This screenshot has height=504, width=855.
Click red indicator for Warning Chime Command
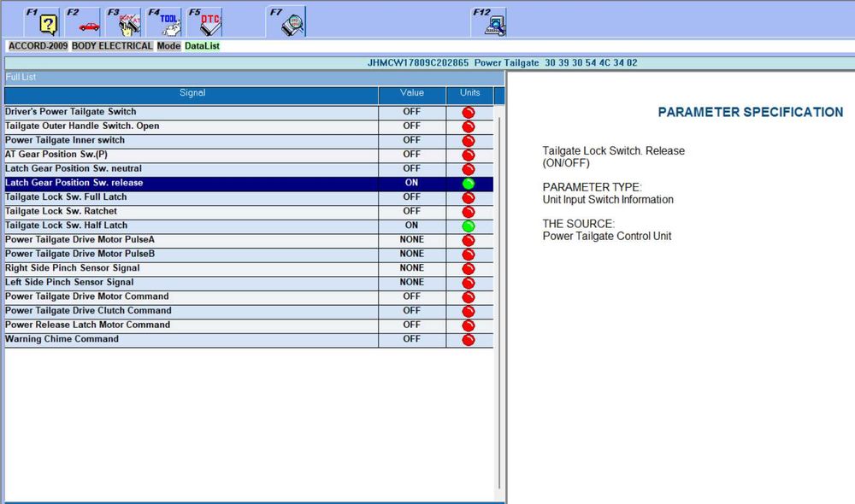pos(469,340)
